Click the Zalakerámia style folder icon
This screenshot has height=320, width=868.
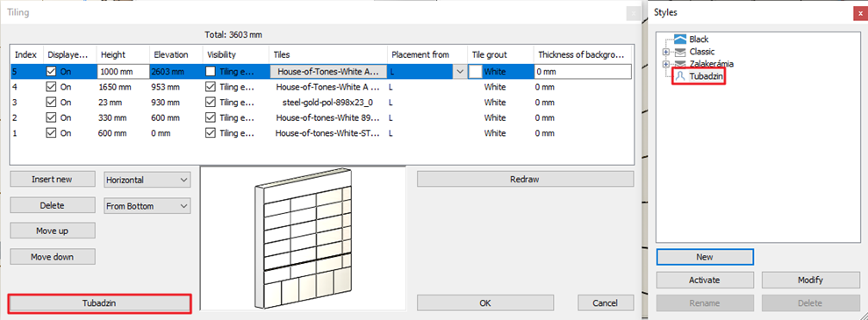[x=679, y=63]
